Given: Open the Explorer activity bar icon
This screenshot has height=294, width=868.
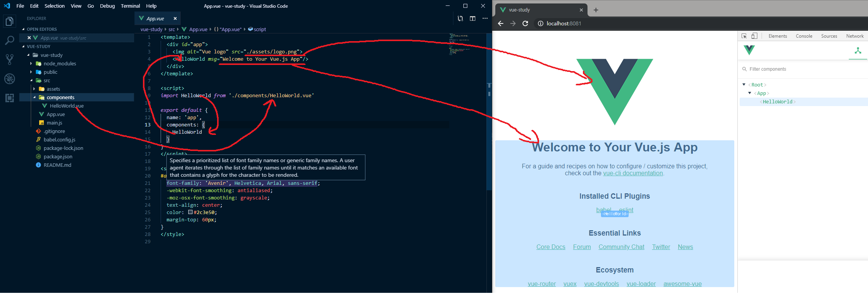Looking at the screenshot, I should tap(9, 21).
